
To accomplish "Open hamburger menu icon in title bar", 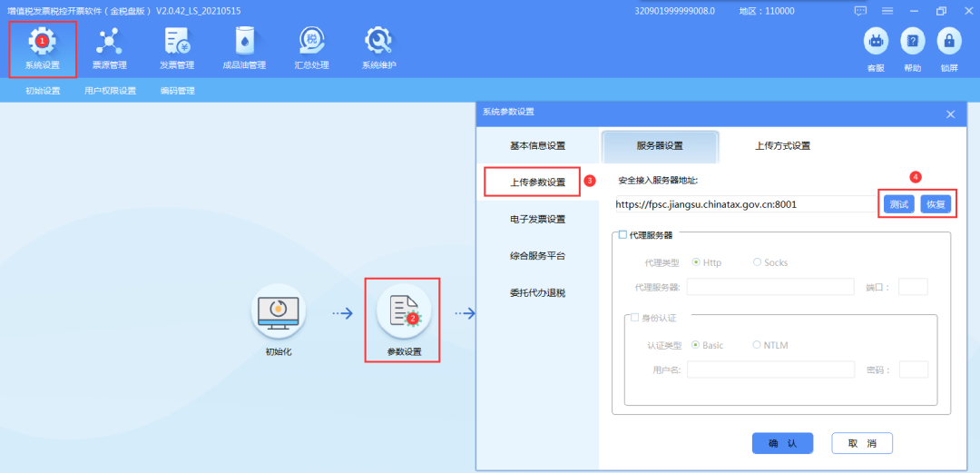I will [887, 11].
